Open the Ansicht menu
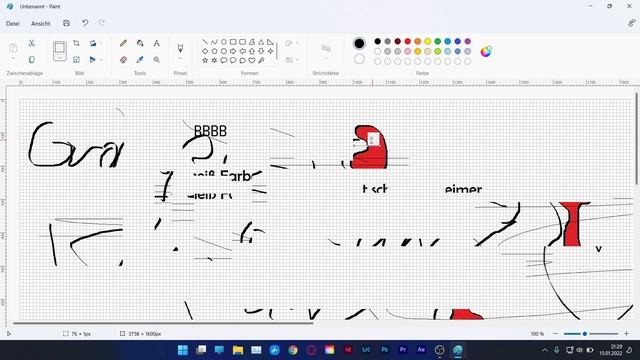640x360 pixels. coord(41,24)
